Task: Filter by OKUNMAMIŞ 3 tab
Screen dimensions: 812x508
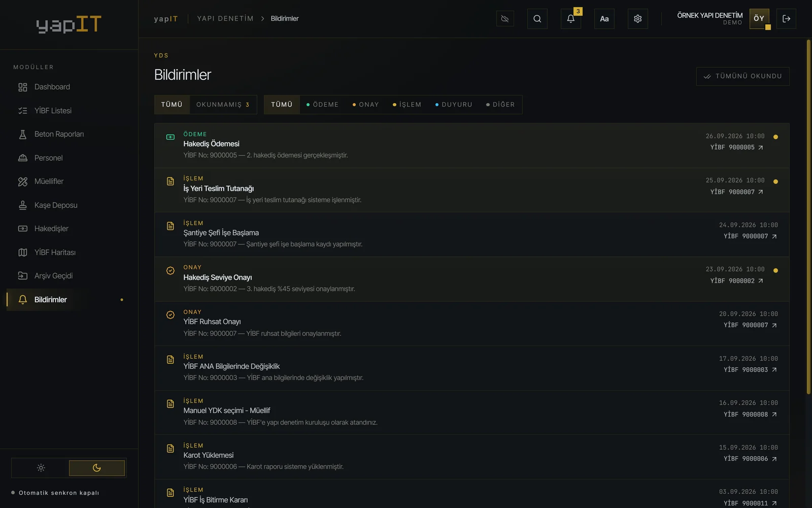Action: tap(223, 105)
